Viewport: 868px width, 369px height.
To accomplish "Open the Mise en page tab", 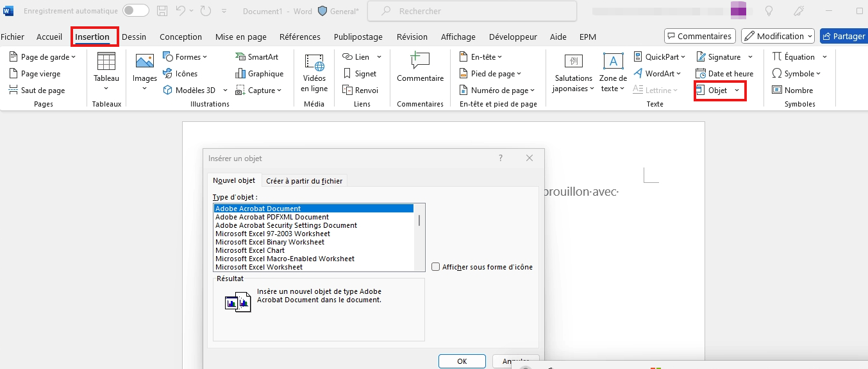I will (x=241, y=37).
